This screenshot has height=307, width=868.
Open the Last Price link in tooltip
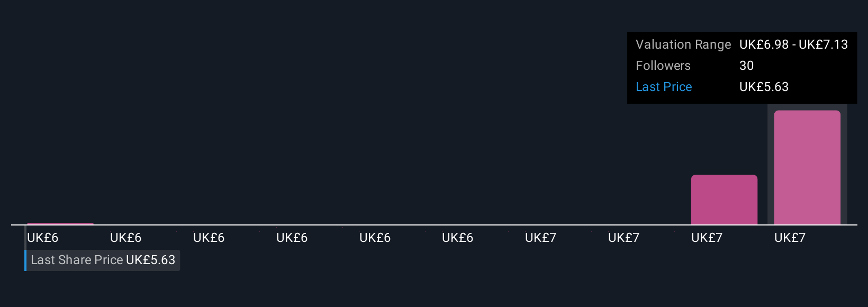(x=664, y=87)
